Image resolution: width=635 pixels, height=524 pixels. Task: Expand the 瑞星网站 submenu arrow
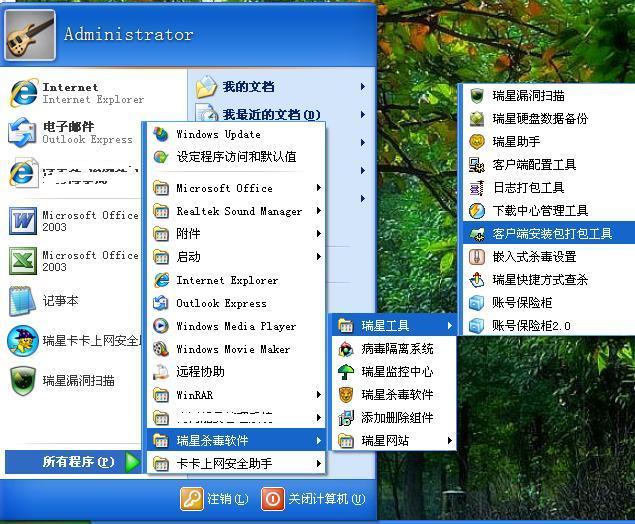(450, 440)
